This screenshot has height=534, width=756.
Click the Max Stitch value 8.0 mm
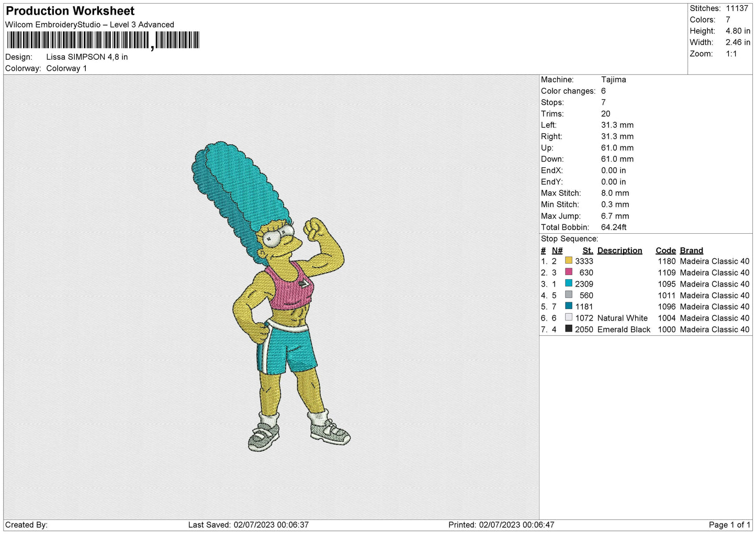pos(615,193)
